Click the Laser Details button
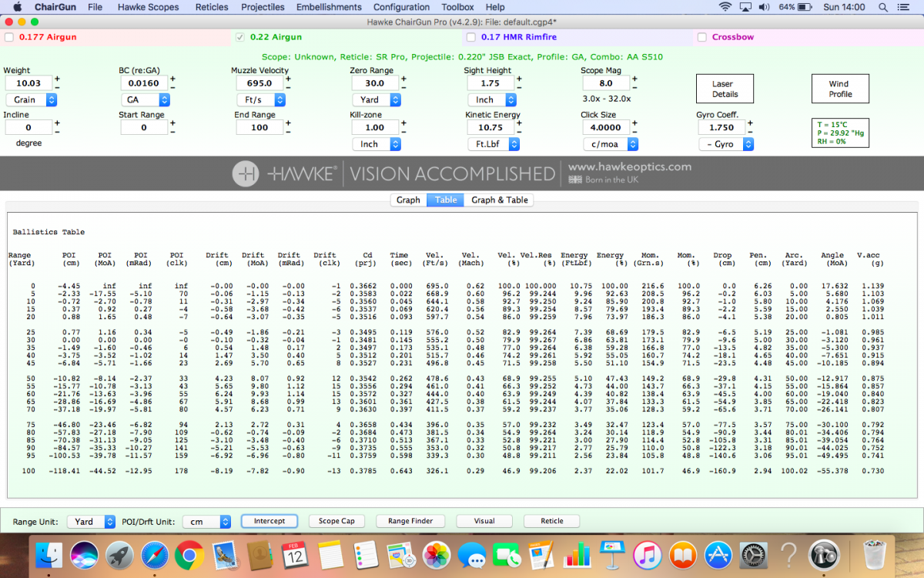The height and width of the screenshot is (578, 924). [x=725, y=89]
